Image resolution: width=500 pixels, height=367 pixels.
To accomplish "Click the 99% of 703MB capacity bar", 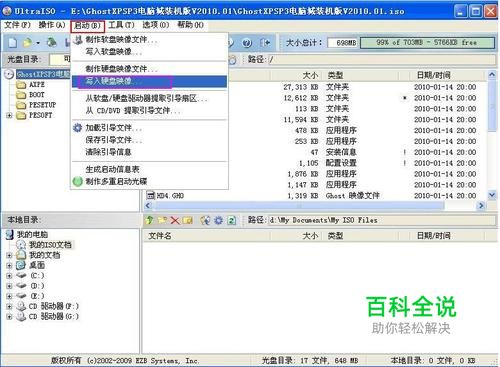I will click(427, 43).
